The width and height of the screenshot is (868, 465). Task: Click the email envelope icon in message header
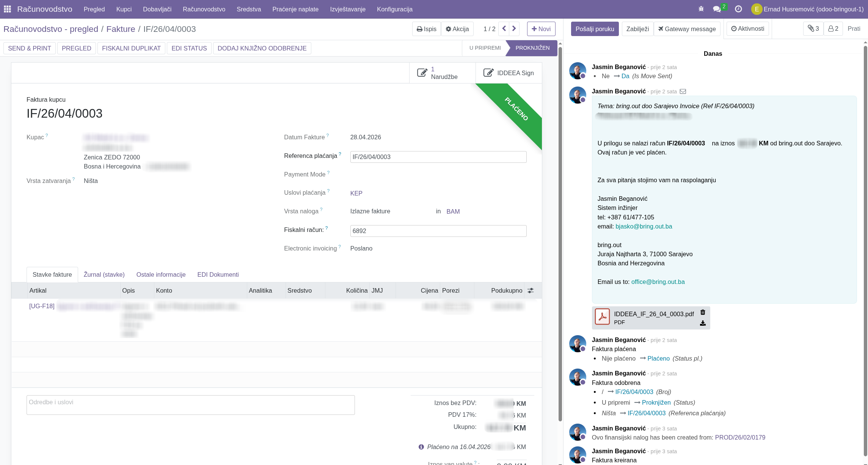click(x=683, y=91)
